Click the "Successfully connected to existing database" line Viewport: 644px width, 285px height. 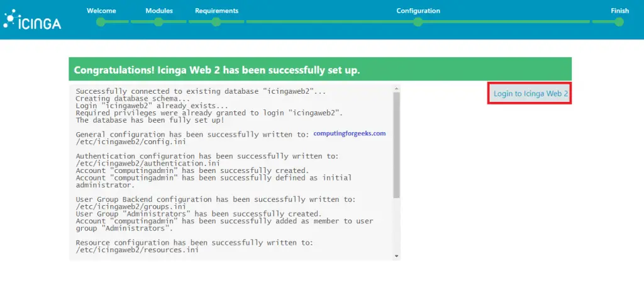pyautogui.click(x=201, y=92)
